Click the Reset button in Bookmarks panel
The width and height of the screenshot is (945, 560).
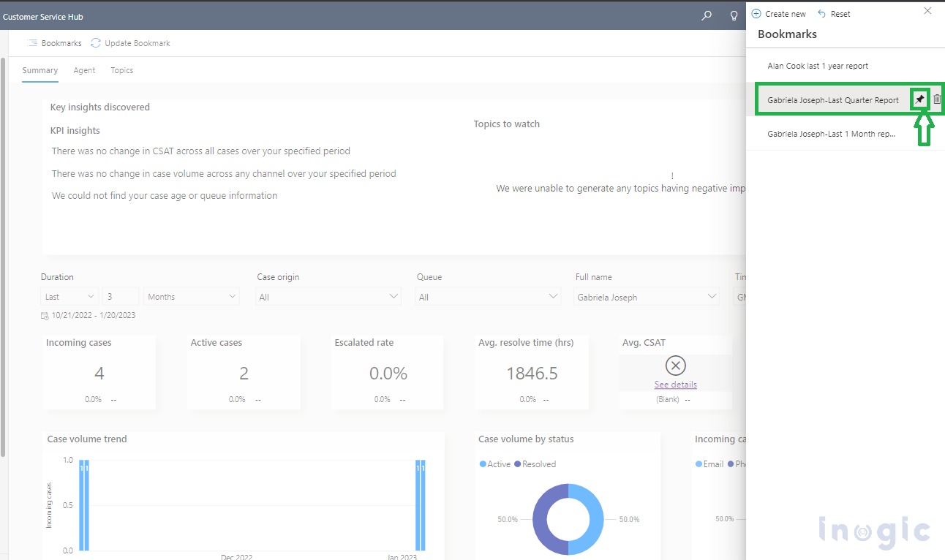click(834, 14)
